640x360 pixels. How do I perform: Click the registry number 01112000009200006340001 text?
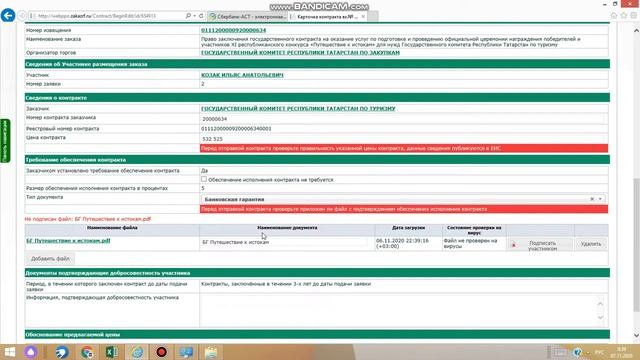[x=236, y=129]
